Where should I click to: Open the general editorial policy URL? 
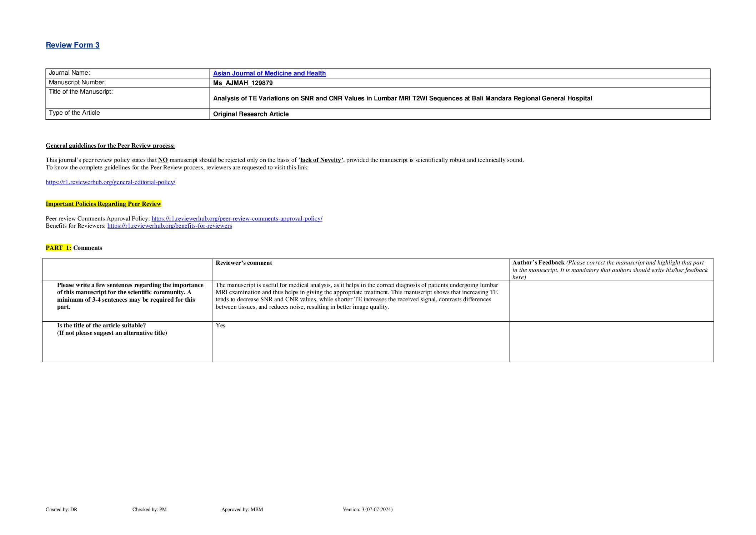[110, 182]
